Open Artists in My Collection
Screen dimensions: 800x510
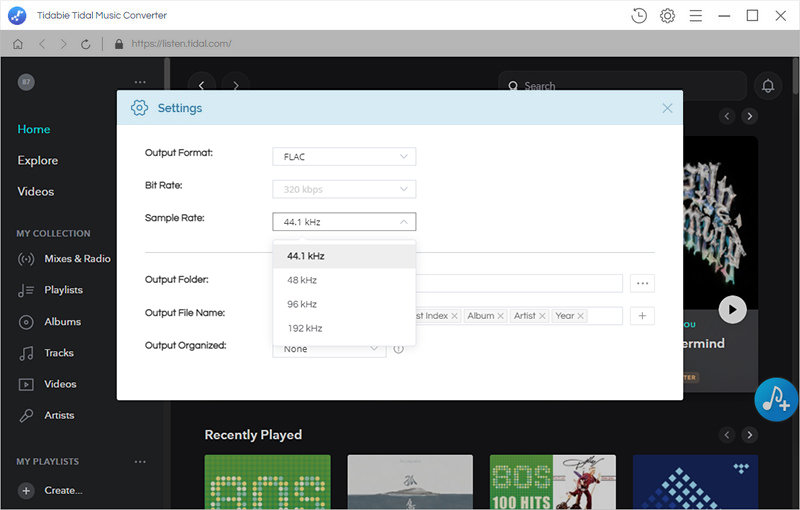pyautogui.click(x=46, y=415)
